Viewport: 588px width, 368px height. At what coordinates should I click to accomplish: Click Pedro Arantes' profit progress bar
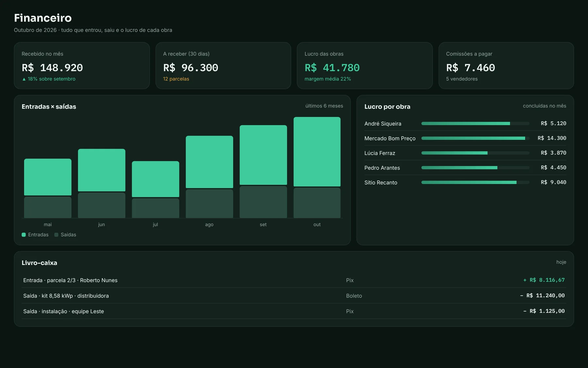(475, 167)
